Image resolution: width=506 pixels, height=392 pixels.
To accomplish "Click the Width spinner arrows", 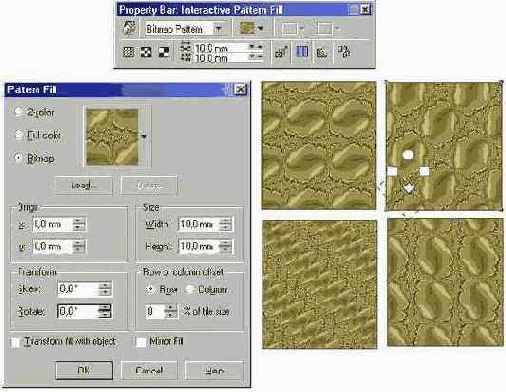I will pos(226,224).
